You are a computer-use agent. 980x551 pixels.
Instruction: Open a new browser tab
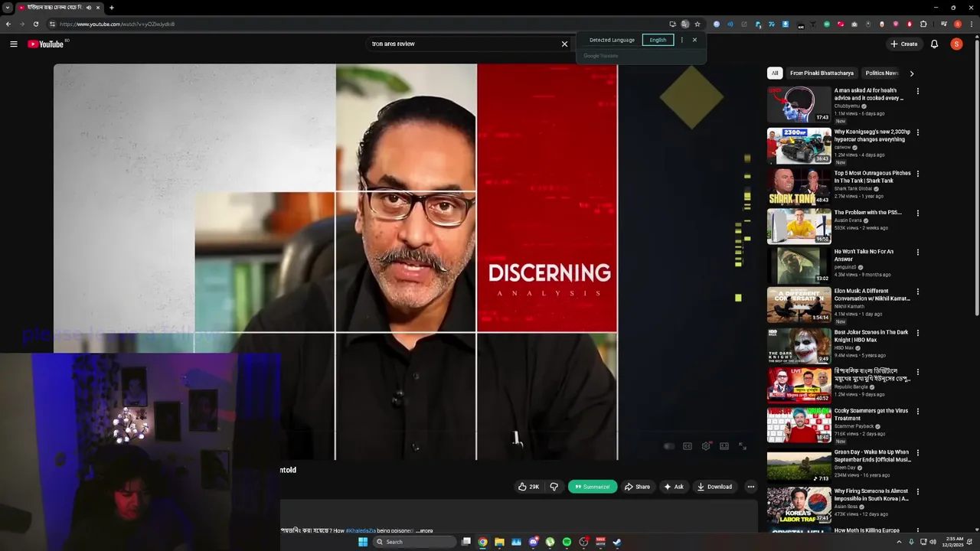click(112, 8)
